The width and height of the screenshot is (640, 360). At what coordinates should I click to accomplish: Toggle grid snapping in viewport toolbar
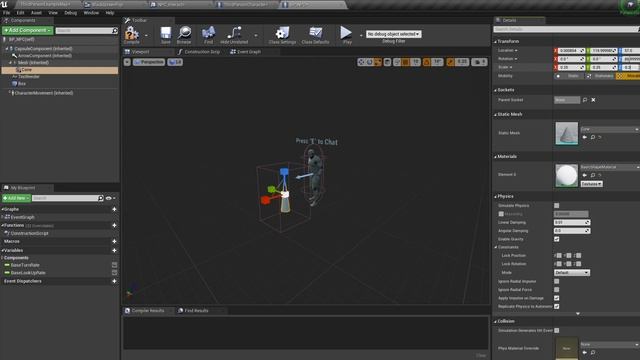[405, 62]
